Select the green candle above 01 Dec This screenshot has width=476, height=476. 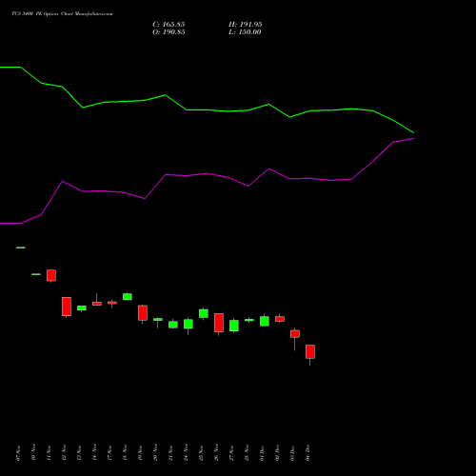tap(265, 321)
